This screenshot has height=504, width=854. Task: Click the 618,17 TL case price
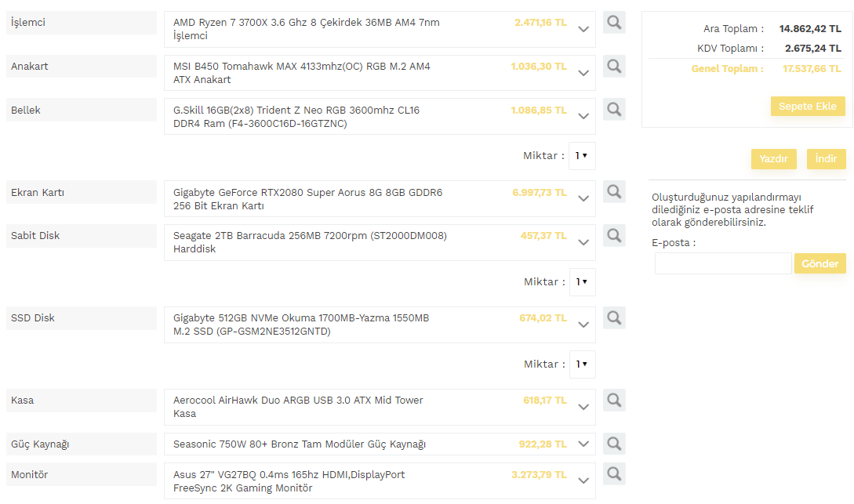[x=545, y=400]
